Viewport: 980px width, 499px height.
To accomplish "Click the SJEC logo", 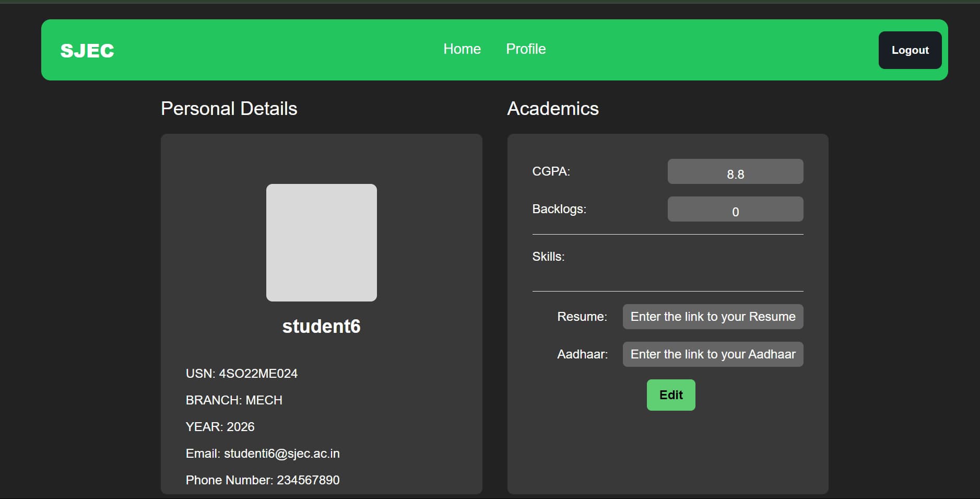I will tap(87, 51).
